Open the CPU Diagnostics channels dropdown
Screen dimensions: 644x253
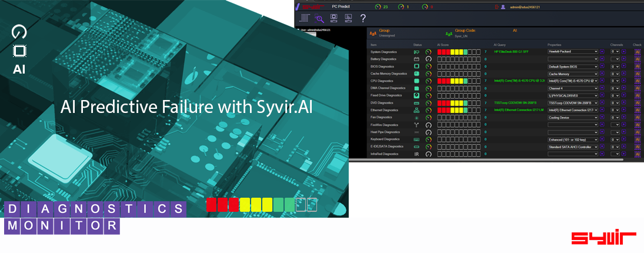click(x=615, y=81)
